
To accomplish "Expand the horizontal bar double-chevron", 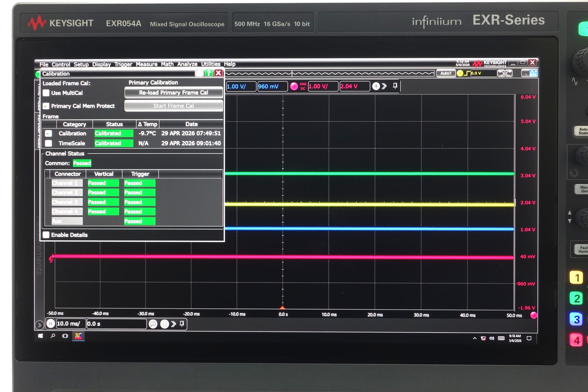I will [173, 324].
